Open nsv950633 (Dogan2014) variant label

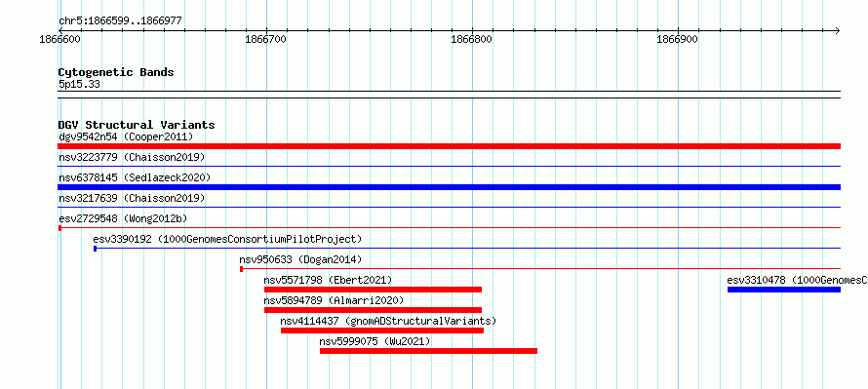(300, 259)
